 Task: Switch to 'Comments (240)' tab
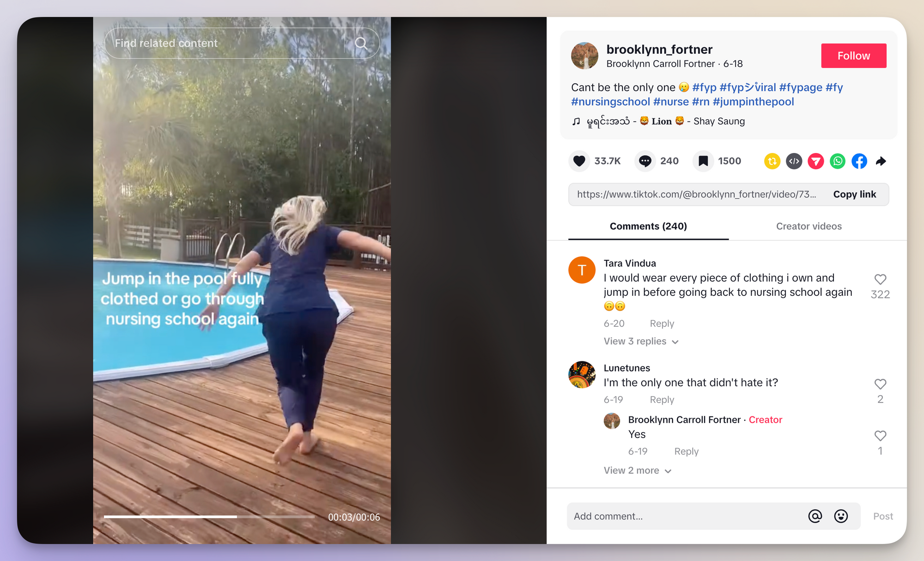click(650, 226)
